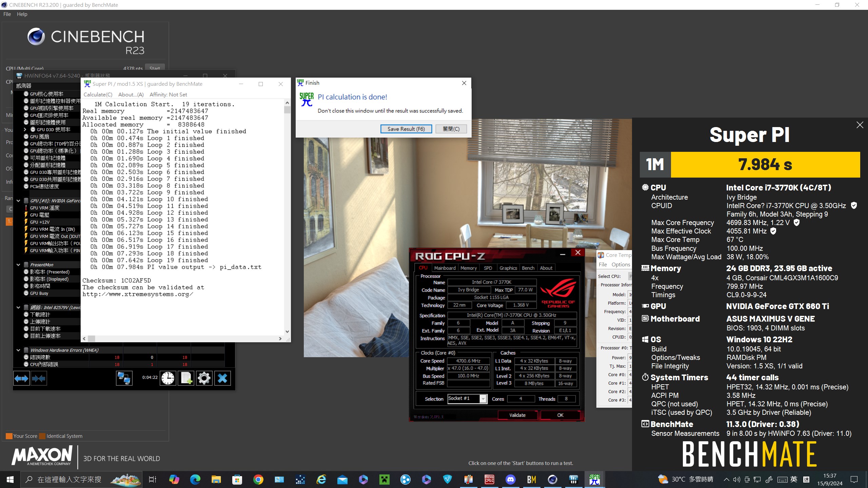Click Save Result (F6) button
The height and width of the screenshot is (488, 868).
coord(406,129)
